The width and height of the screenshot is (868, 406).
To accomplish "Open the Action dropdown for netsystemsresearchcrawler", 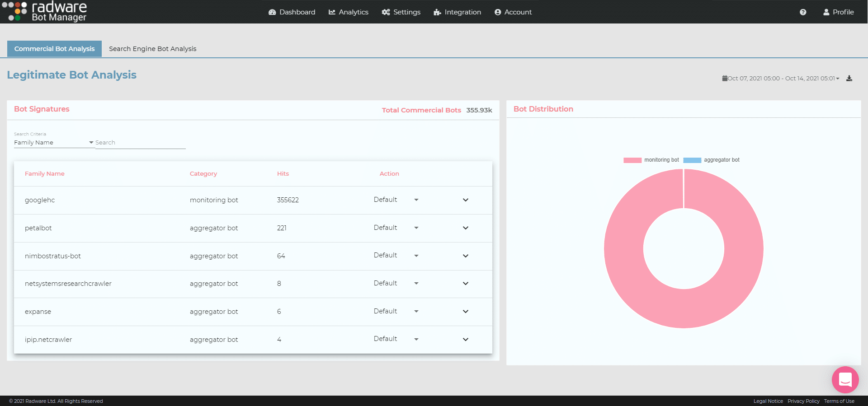I will [x=396, y=283].
